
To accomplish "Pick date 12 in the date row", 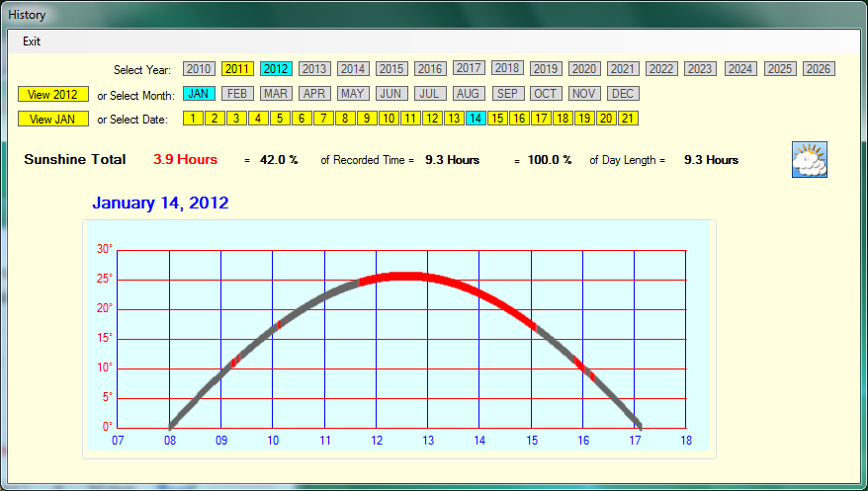I will (432, 119).
